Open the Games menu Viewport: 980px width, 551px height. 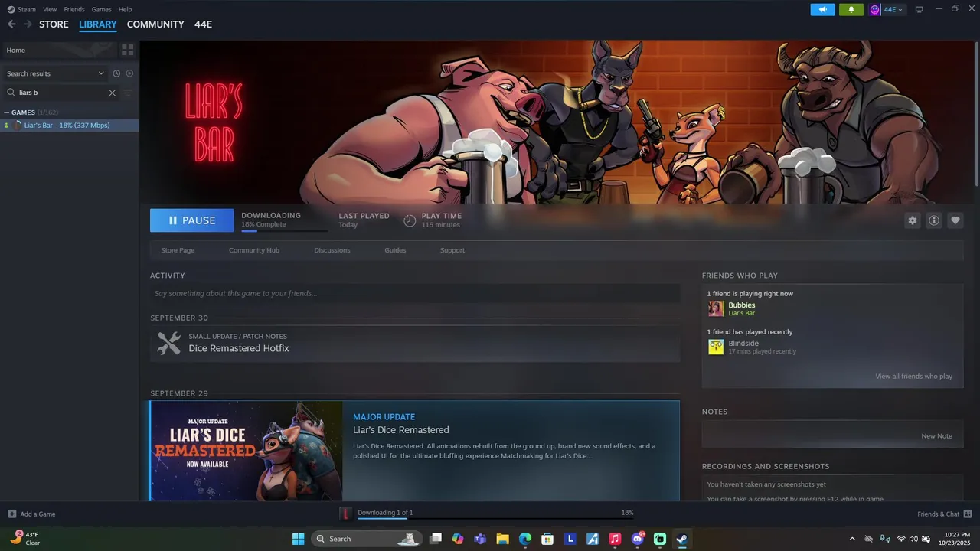point(101,9)
